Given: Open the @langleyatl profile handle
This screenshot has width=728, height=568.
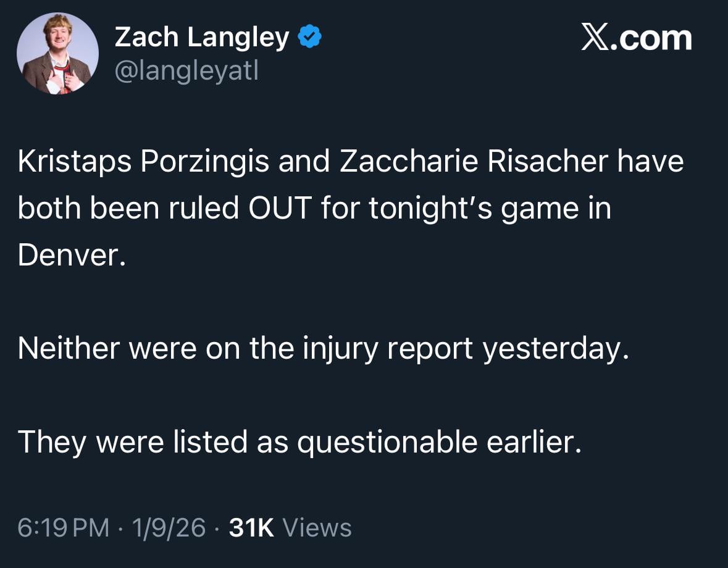Looking at the screenshot, I should coord(185,69).
